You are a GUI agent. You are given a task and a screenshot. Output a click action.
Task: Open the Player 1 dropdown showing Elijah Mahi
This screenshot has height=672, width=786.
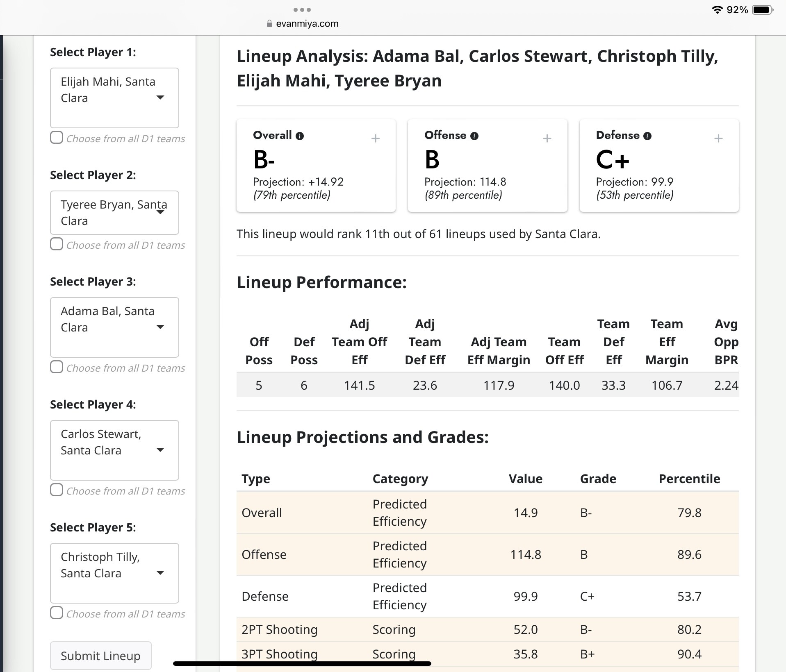click(114, 98)
